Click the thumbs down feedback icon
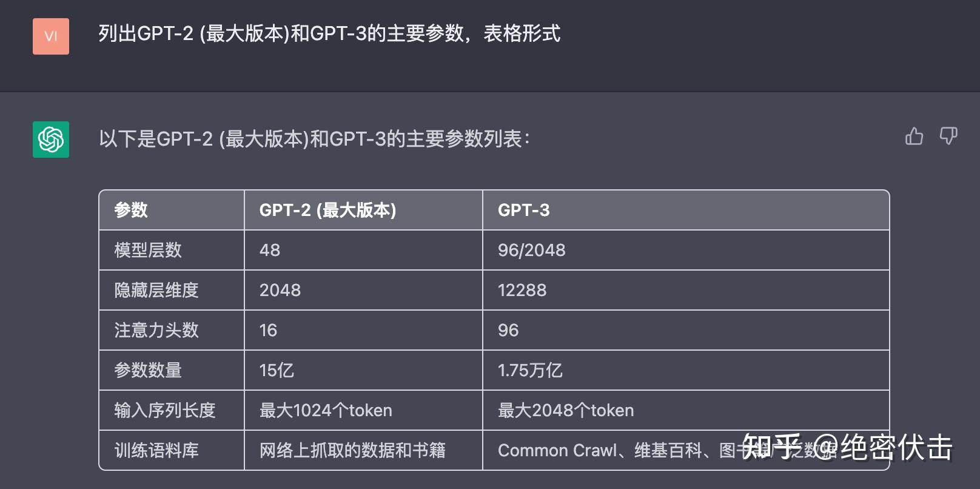 click(948, 137)
